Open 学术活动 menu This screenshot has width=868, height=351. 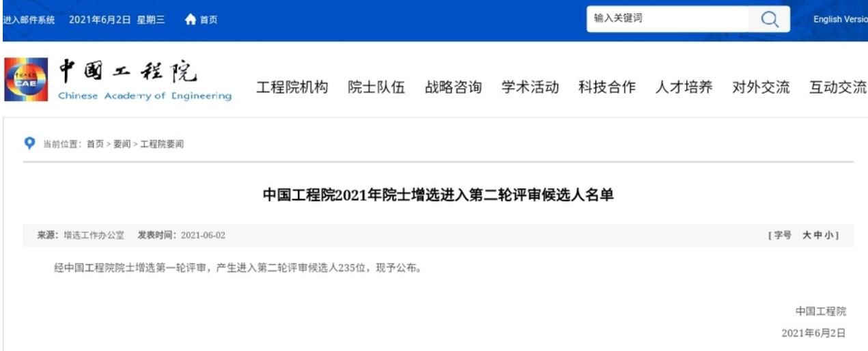pos(530,87)
